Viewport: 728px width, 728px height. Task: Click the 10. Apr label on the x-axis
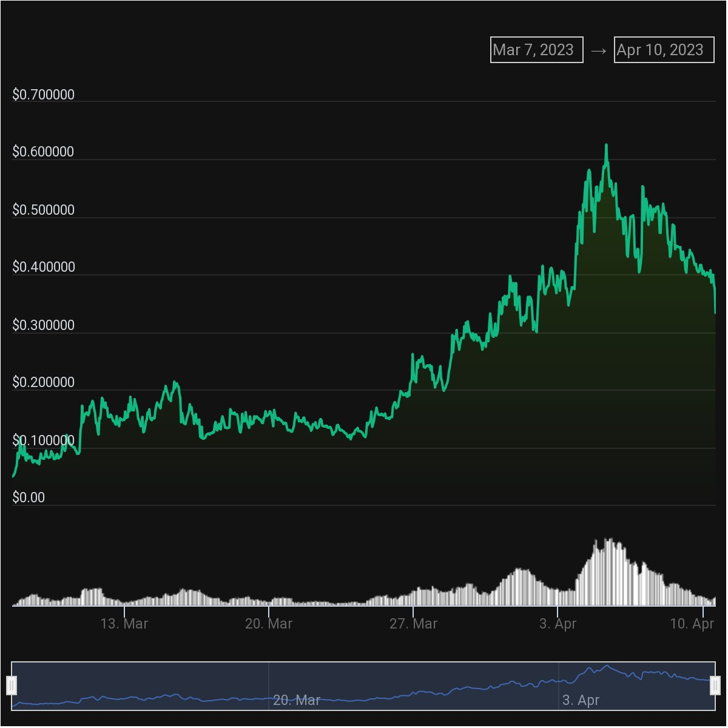(x=692, y=624)
